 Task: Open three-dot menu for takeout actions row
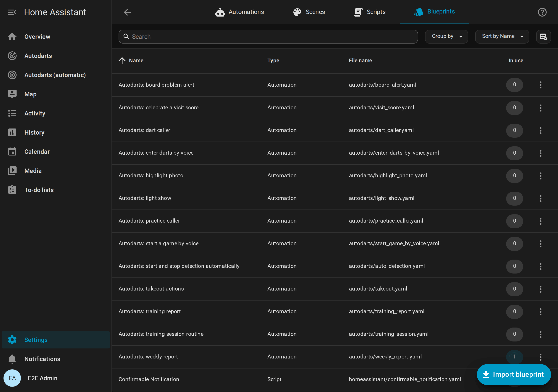pyautogui.click(x=540, y=289)
